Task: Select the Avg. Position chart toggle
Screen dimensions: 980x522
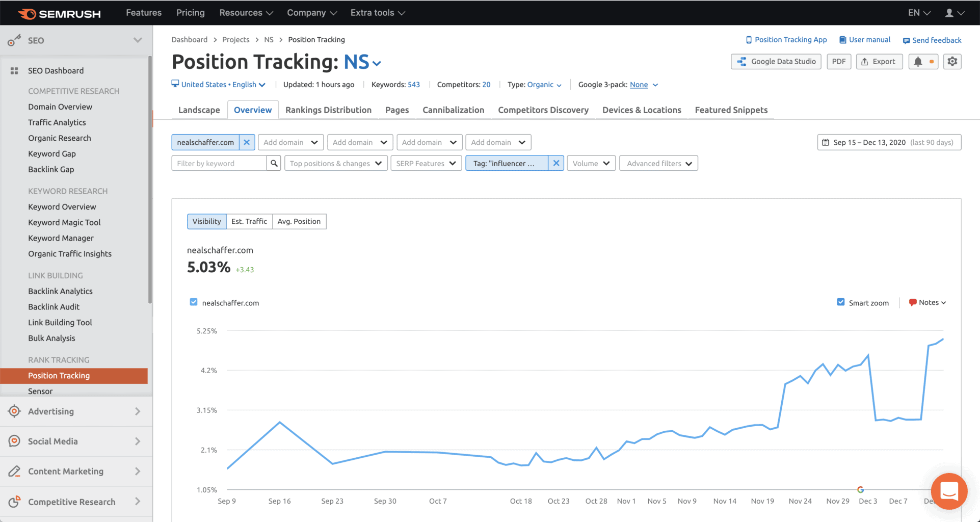Action: point(299,221)
